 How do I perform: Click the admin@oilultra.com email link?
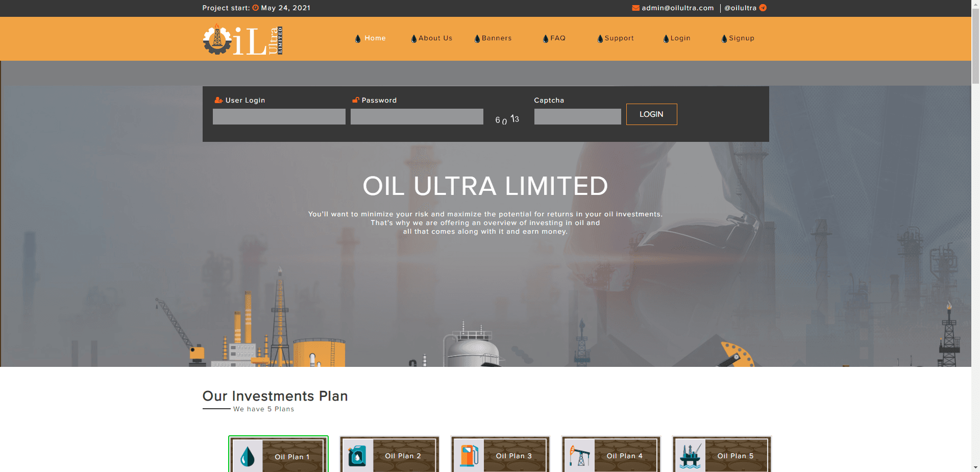click(x=677, y=8)
